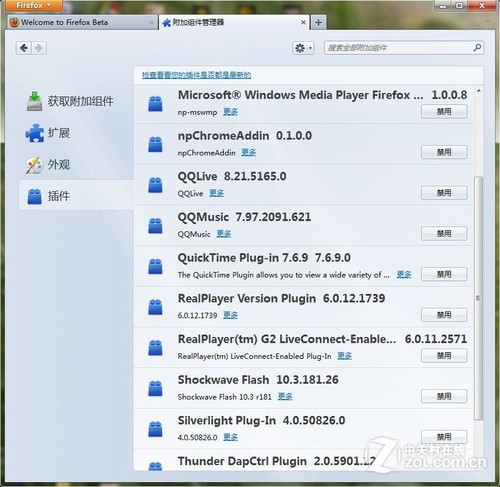Disable the QQLive plugin
Viewport: 500px width, 487px height.
tap(444, 193)
